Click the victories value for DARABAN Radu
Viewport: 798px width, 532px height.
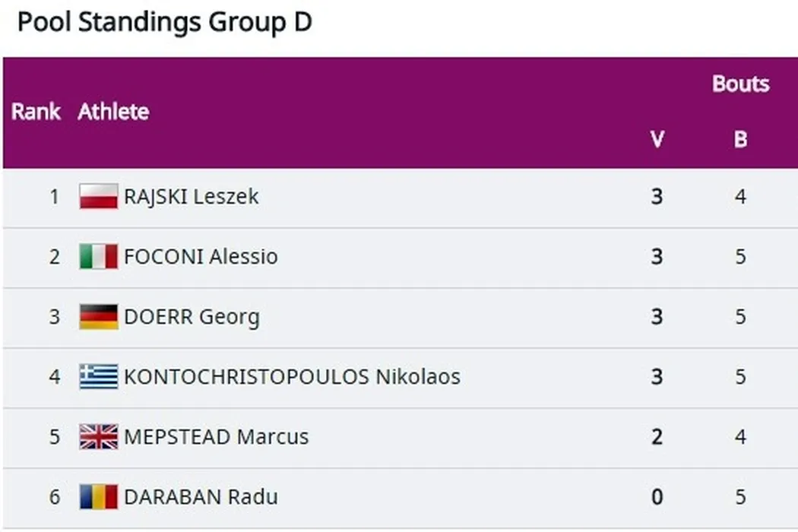tap(657, 497)
